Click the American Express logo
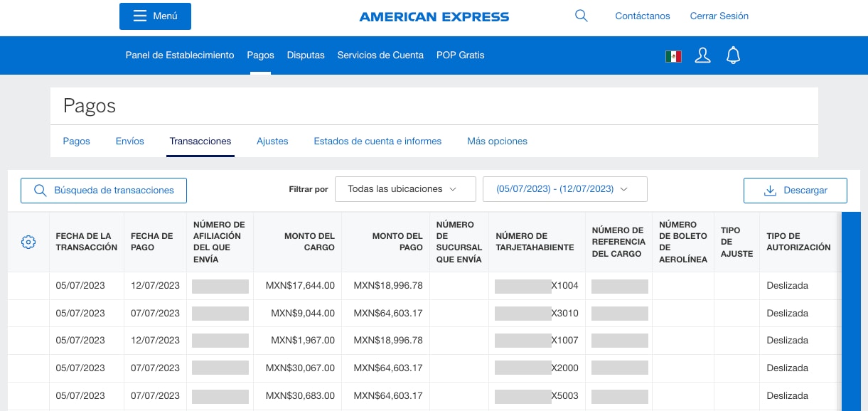 [x=434, y=16]
